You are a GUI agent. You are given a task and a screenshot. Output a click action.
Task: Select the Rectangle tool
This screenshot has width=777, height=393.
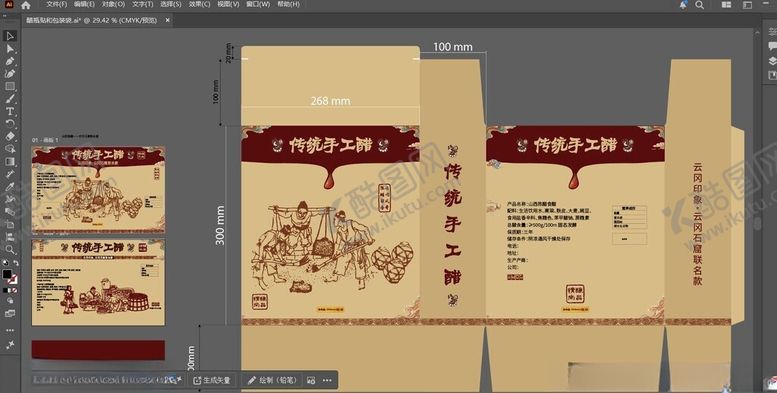tap(9, 86)
